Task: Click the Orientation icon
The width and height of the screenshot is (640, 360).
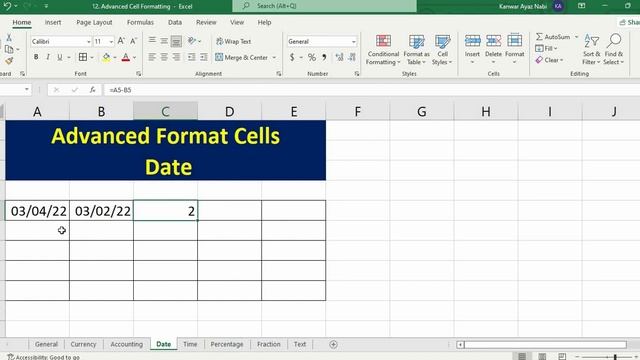Action: tap(192, 40)
